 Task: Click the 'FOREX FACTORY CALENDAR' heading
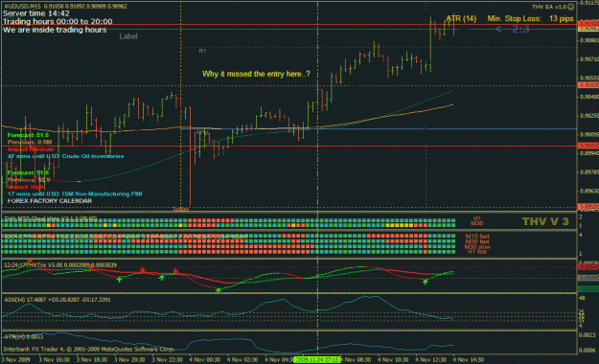click(x=50, y=201)
